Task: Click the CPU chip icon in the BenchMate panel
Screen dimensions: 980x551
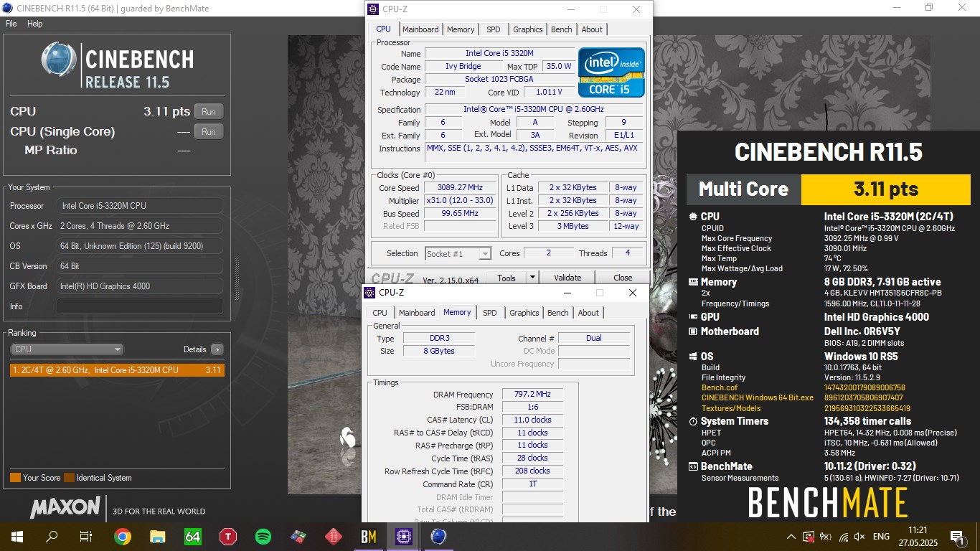Action: (x=693, y=217)
